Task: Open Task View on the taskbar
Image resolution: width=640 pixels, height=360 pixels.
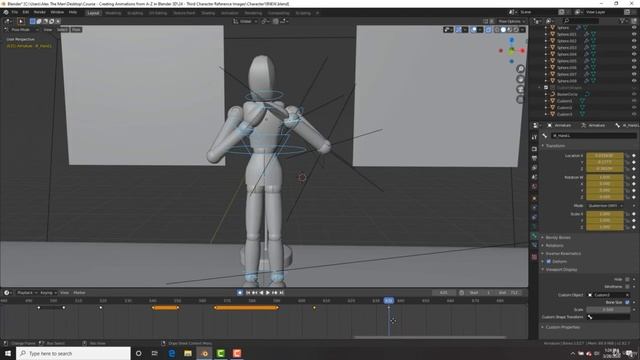Action: click(x=155, y=353)
